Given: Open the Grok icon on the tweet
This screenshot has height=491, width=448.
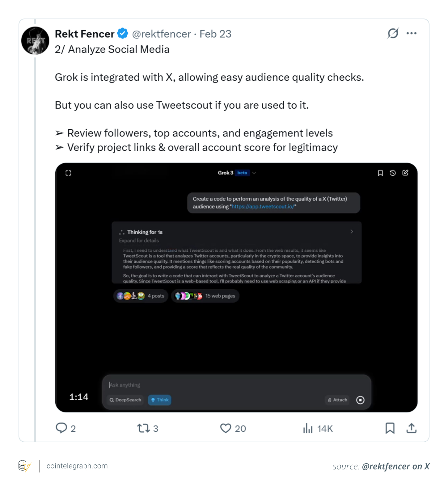Looking at the screenshot, I should coord(393,33).
